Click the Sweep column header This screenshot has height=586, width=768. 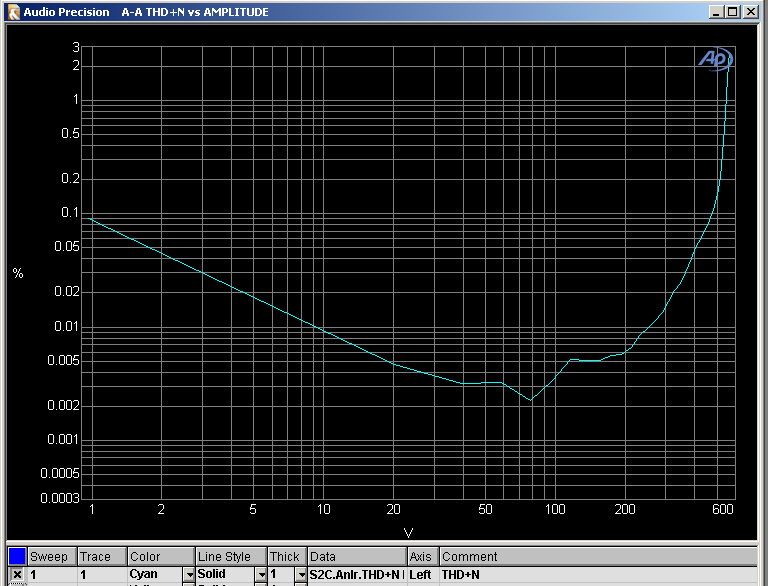pos(50,556)
